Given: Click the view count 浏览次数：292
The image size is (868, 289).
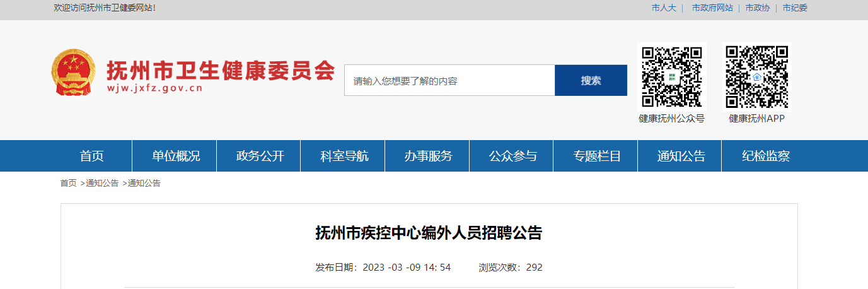Looking at the screenshot, I should point(511,268).
